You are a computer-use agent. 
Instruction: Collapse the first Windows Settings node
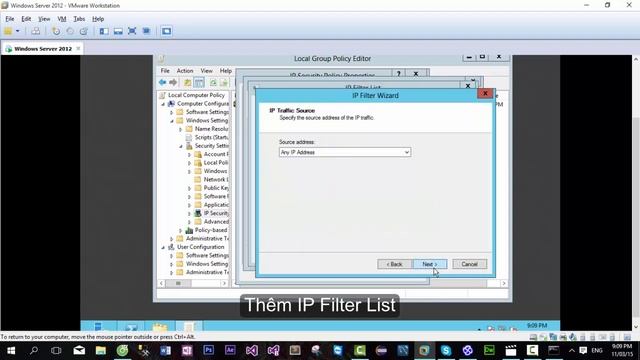pos(172,121)
